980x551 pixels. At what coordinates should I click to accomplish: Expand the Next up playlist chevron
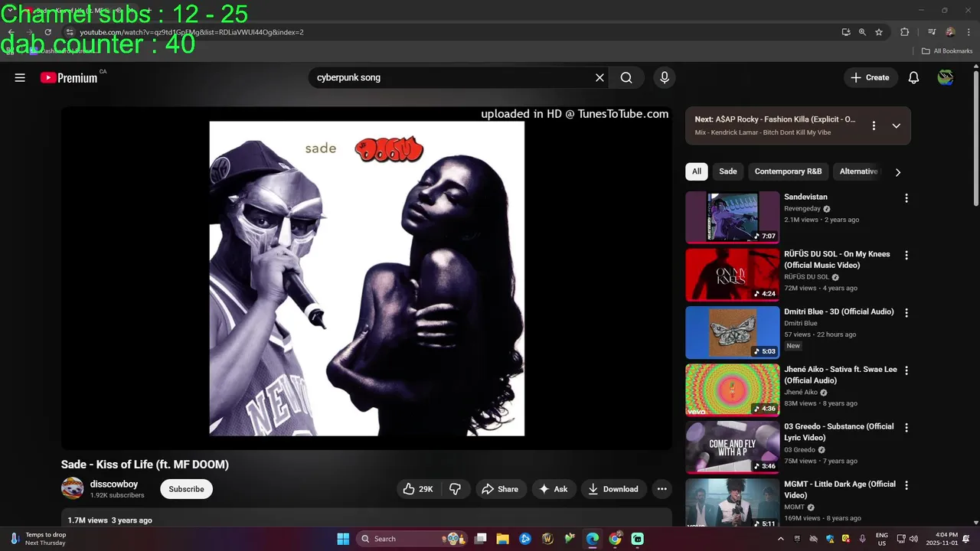[897, 126]
